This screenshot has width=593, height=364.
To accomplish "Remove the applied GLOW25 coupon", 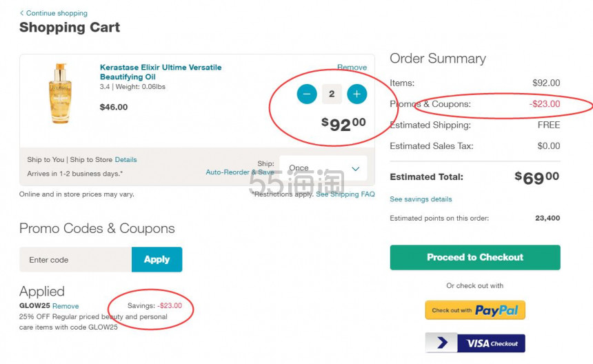I will click(x=66, y=306).
